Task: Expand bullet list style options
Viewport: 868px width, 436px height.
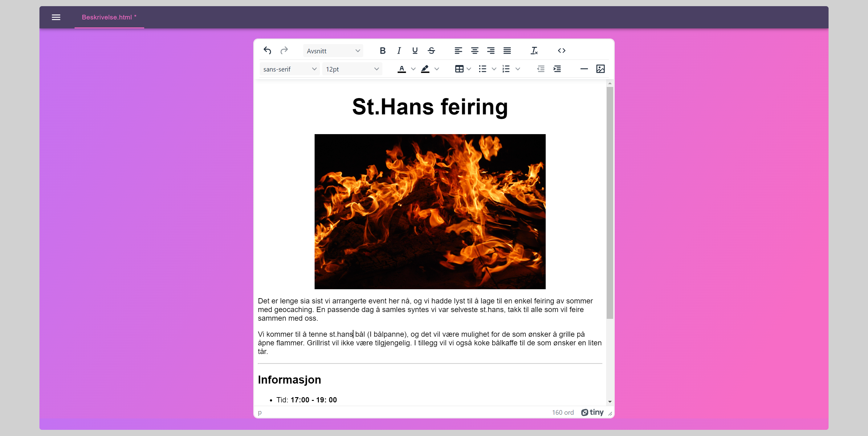Action: coord(494,69)
